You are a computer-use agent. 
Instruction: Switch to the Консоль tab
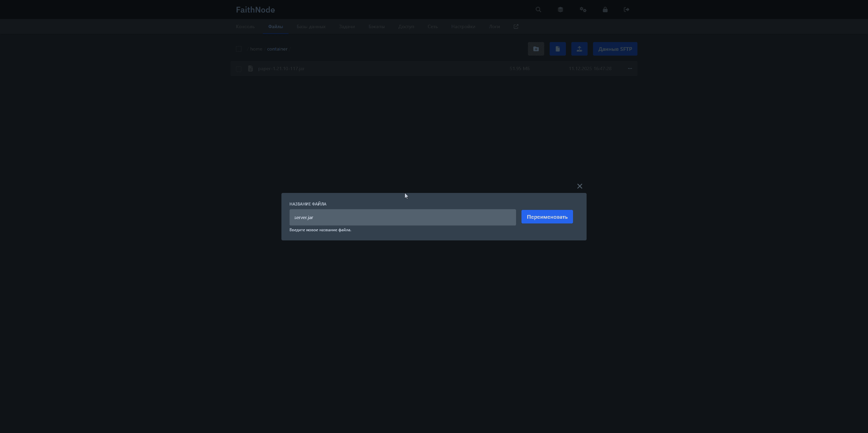pos(245,26)
